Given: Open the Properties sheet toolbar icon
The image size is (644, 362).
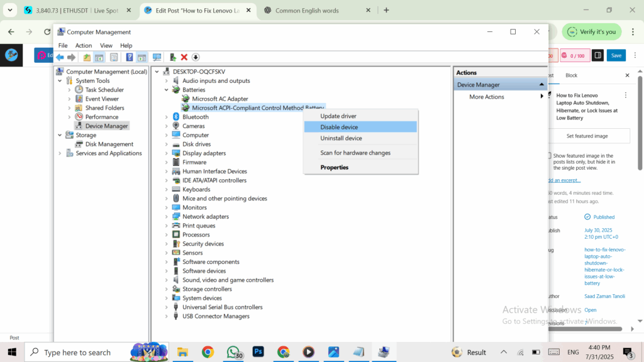Looking at the screenshot, I should (x=114, y=57).
